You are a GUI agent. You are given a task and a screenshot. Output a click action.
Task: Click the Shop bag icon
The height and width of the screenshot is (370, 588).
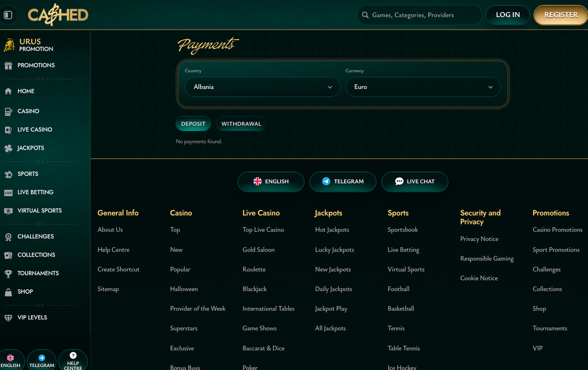tap(8, 292)
